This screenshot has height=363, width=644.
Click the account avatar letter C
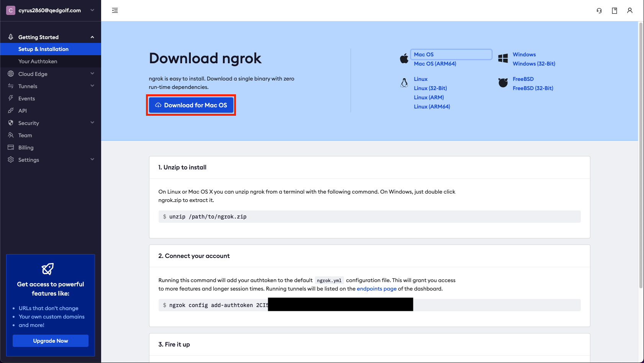pyautogui.click(x=11, y=10)
